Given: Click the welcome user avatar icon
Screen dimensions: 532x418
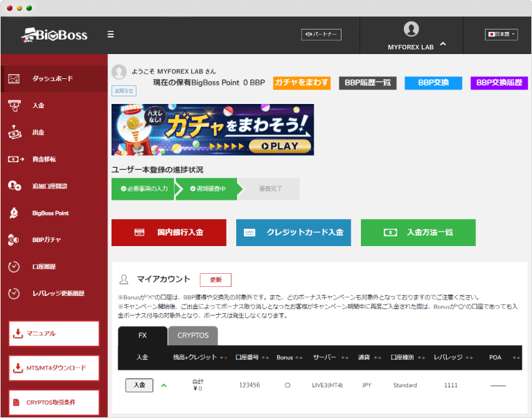Looking at the screenshot, I should tap(119, 72).
